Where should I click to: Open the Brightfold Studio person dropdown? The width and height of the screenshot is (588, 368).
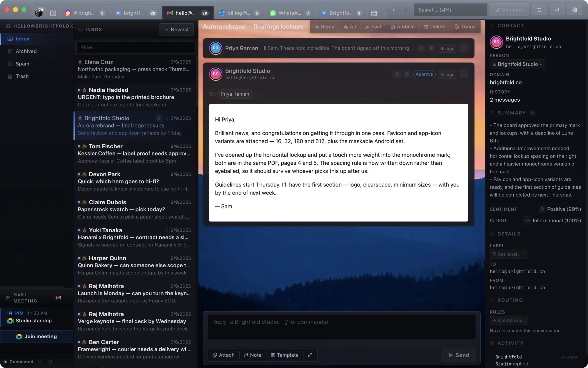click(517, 64)
